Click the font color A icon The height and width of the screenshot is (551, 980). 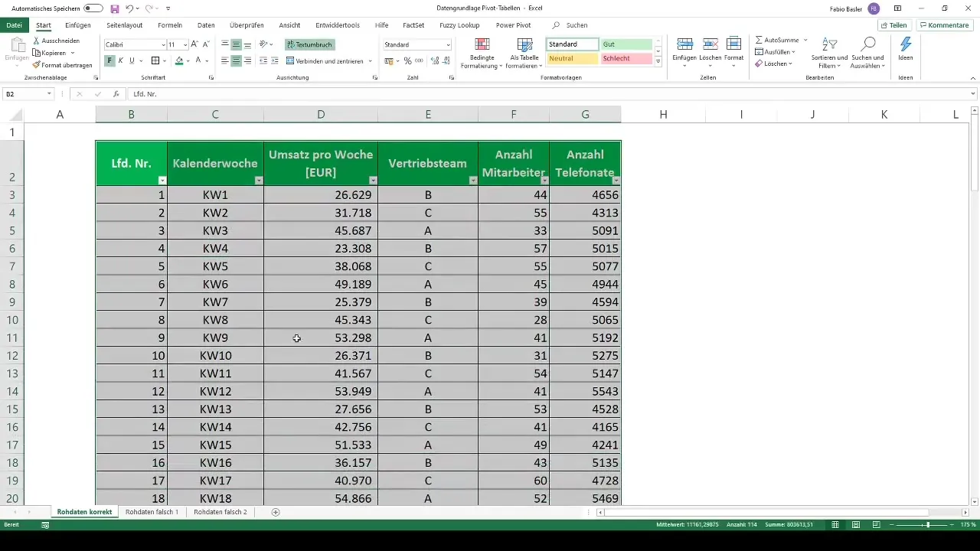(x=198, y=60)
